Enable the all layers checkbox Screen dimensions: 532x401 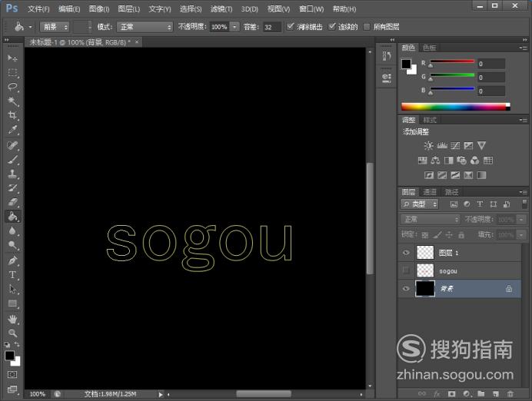pos(367,27)
